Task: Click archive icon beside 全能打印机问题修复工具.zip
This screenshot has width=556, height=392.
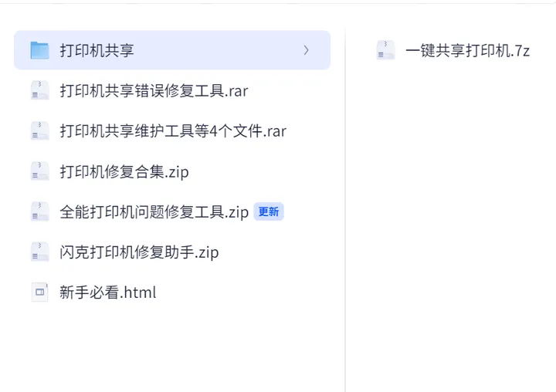Action: click(x=39, y=211)
